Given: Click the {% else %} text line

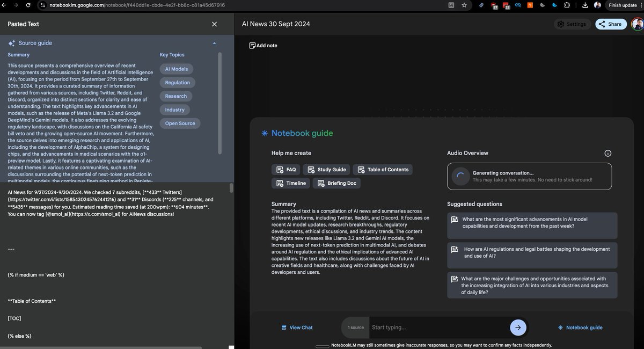Looking at the screenshot, I should pos(20,336).
